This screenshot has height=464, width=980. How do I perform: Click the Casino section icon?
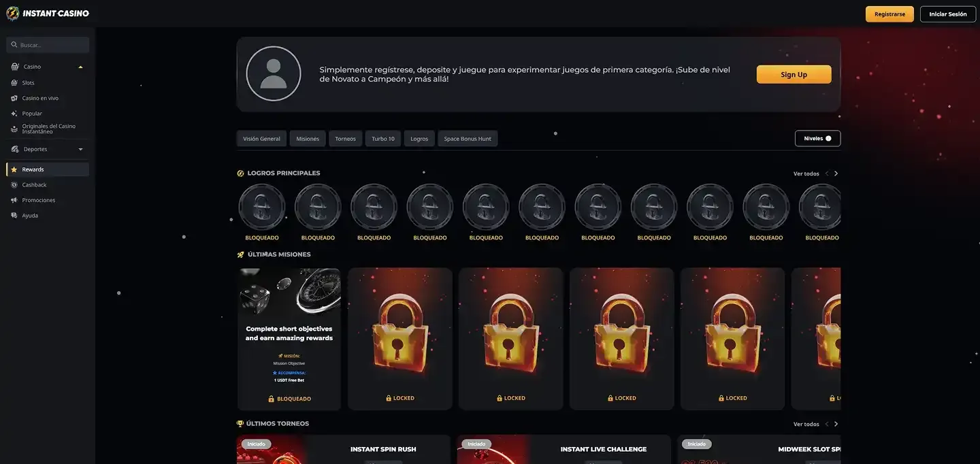click(15, 67)
